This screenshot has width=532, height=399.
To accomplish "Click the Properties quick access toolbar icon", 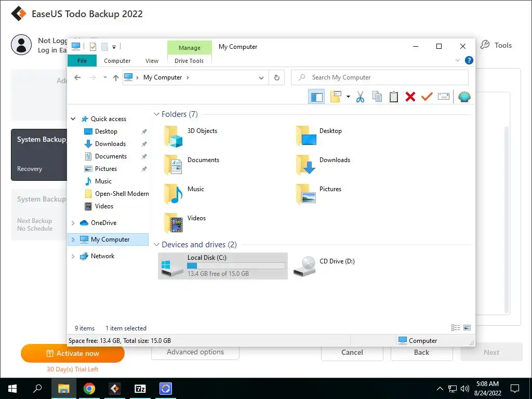I will coord(92,47).
